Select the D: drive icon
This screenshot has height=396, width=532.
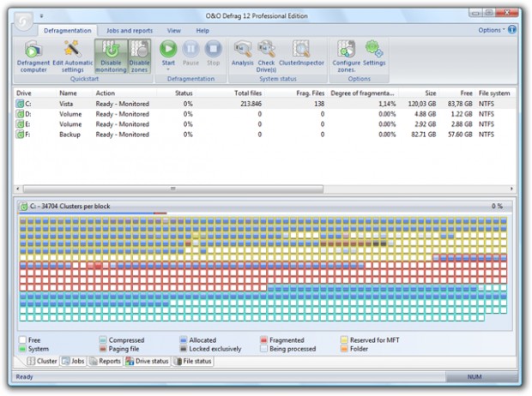(x=20, y=114)
